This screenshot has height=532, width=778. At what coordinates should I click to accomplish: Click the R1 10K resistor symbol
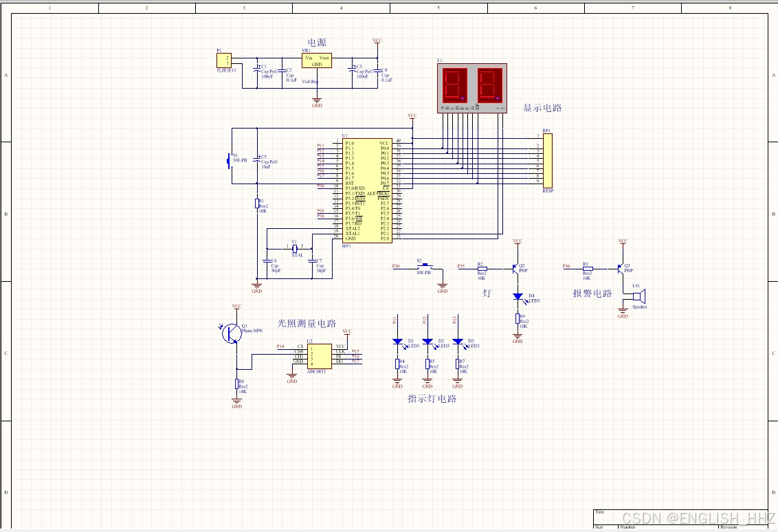pos(257,203)
